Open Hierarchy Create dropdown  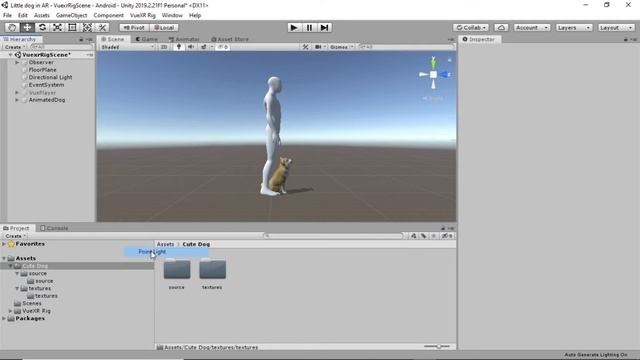pos(14,47)
